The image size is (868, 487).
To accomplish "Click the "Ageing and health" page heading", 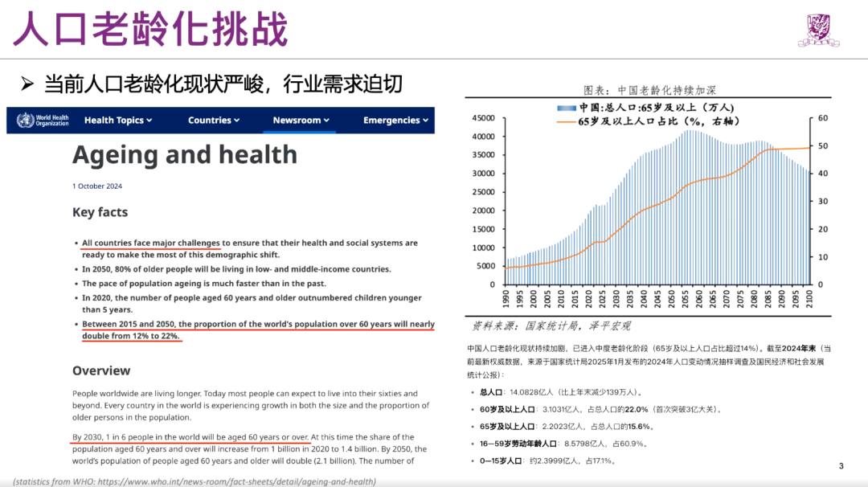I will (185, 154).
